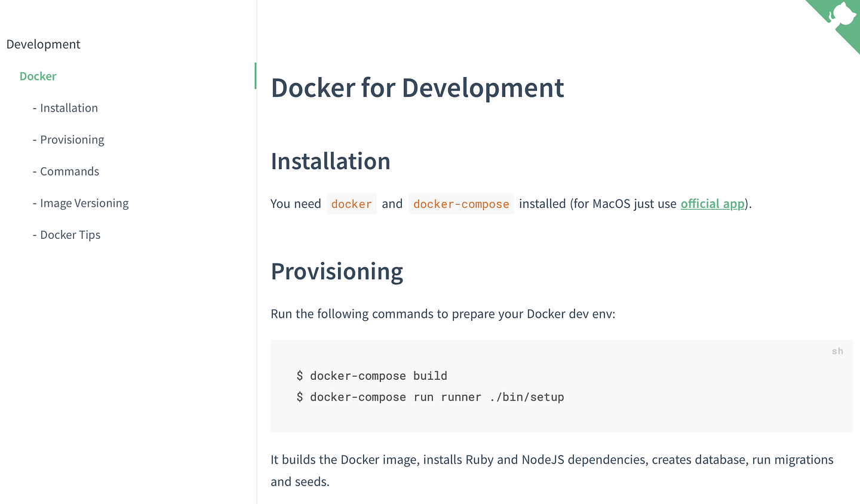Click the orange docker inline code
This screenshot has height=504, width=860.
(352, 204)
